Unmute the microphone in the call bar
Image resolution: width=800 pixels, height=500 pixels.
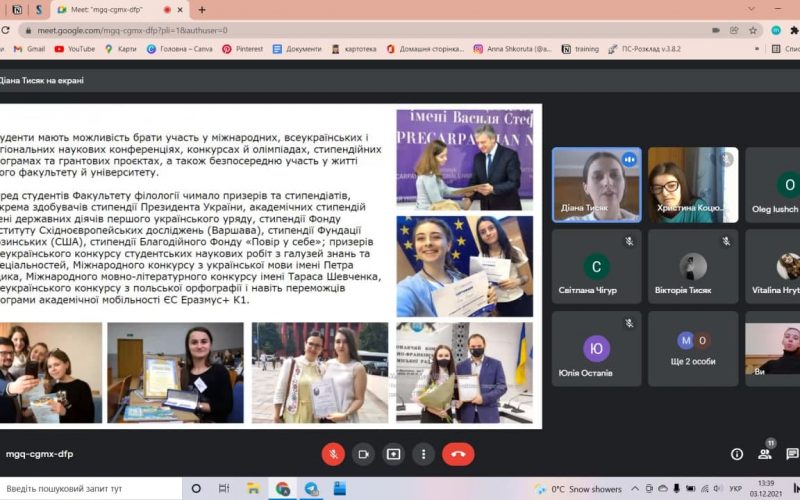(332, 453)
